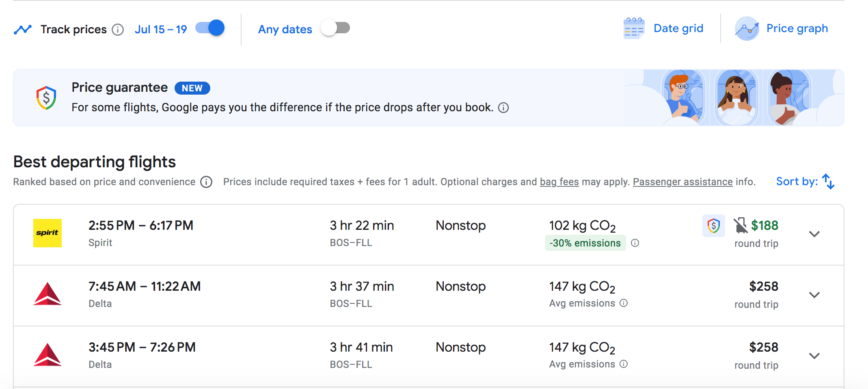Viewport: 868px width, 389px height.
Task: Turn off Jul 15–19 price tracking toggle
Action: [210, 28]
